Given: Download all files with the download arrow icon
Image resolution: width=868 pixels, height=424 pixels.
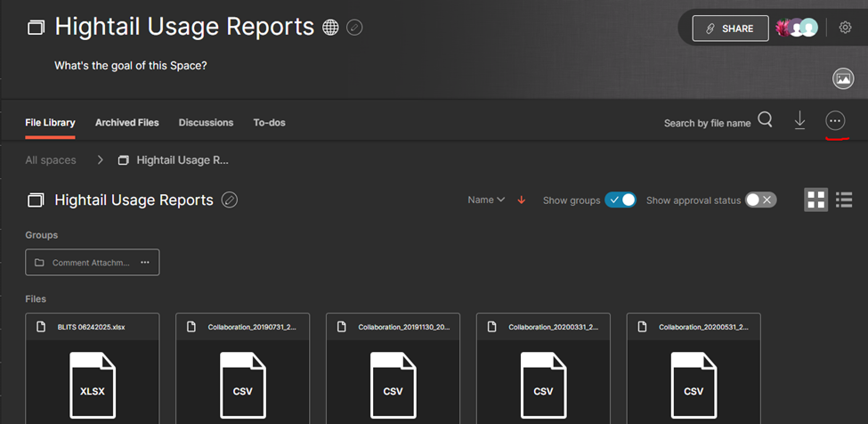Looking at the screenshot, I should pos(800,120).
